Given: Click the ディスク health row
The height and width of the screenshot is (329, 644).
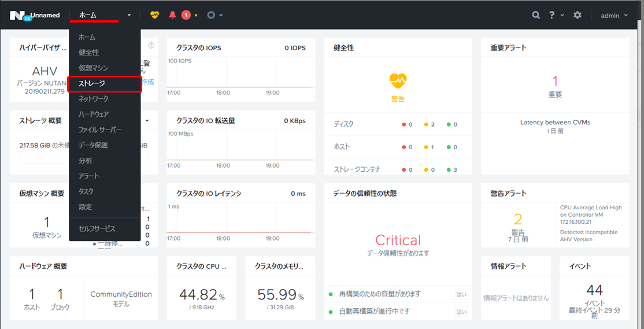Looking at the screenshot, I should (398, 124).
